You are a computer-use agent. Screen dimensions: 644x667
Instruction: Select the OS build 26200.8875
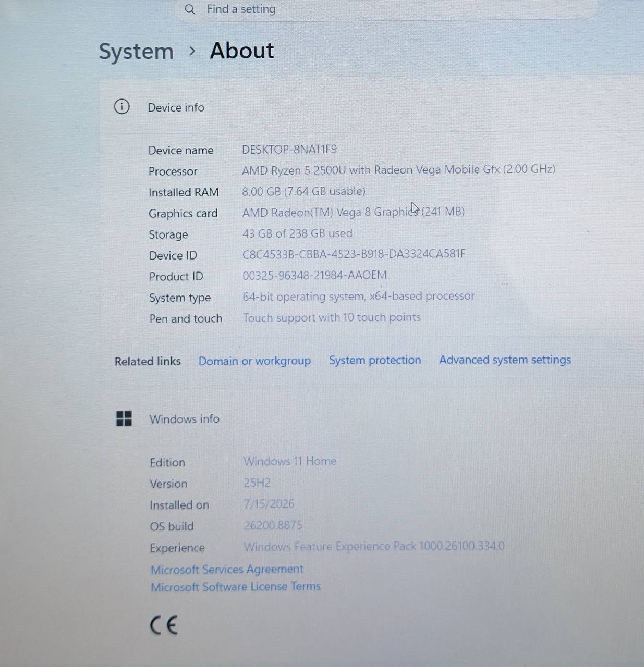273,526
